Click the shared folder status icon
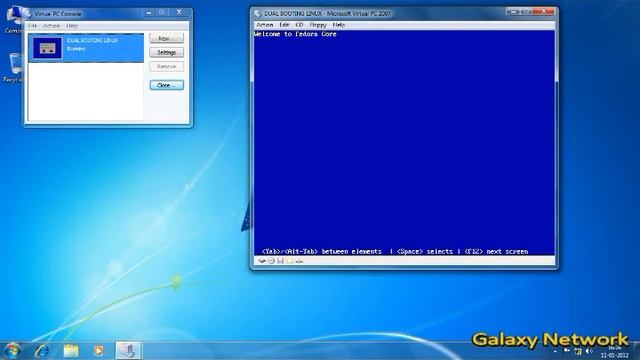Image resolution: width=640 pixels, height=360 pixels. click(x=289, y=261)
